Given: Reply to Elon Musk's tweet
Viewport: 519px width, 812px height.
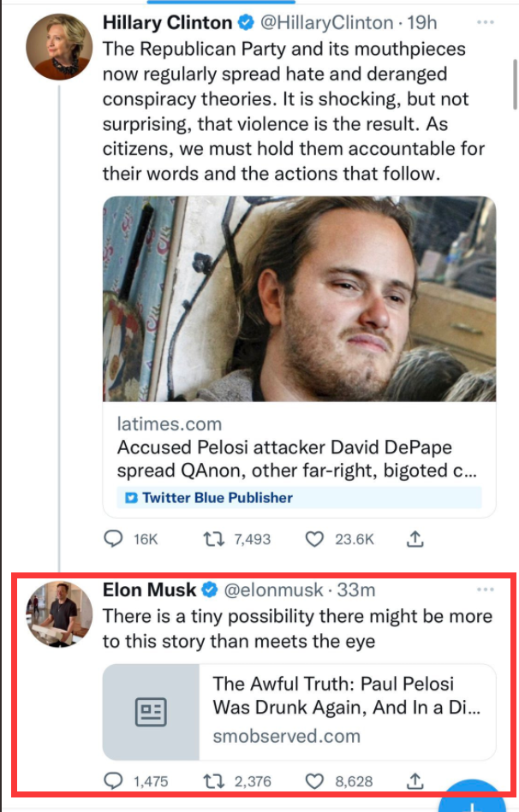Looking at the screenshot, I should [x=114, y=780].
